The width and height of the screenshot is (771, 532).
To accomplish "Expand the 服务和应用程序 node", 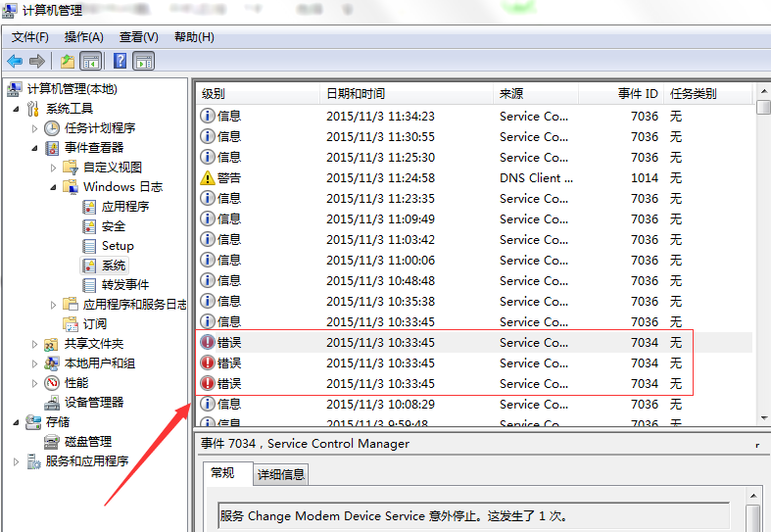I will coord(17,461).
